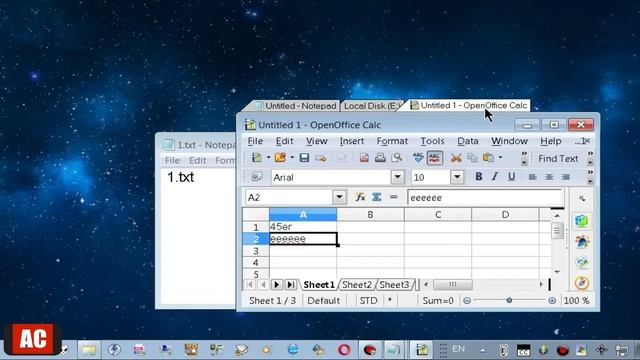This screenshot has width=640, height=360.
Task: Expand Find toolbar overflow chevron
Action: (590, 158)
